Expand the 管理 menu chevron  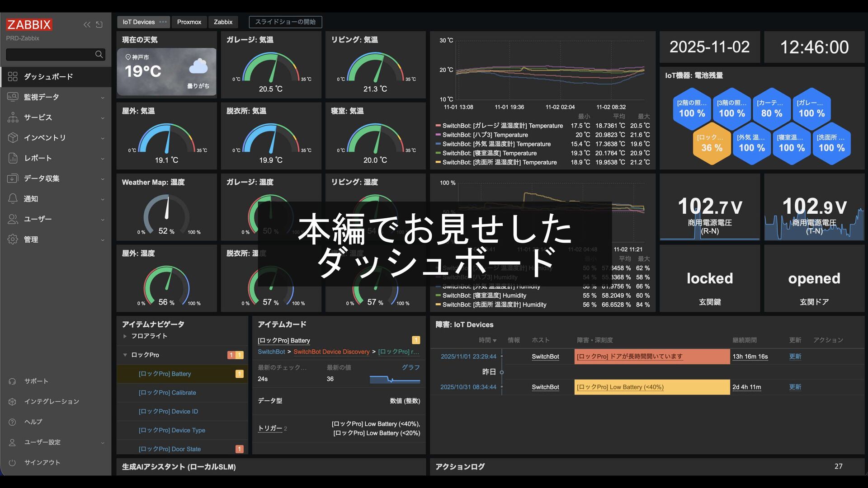pyautogui.click(x=103, y=240)
